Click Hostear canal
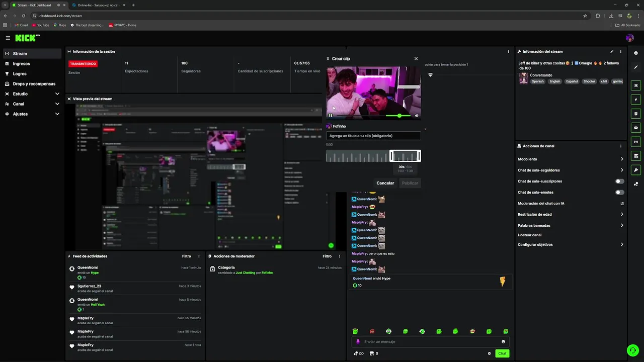 529,235
